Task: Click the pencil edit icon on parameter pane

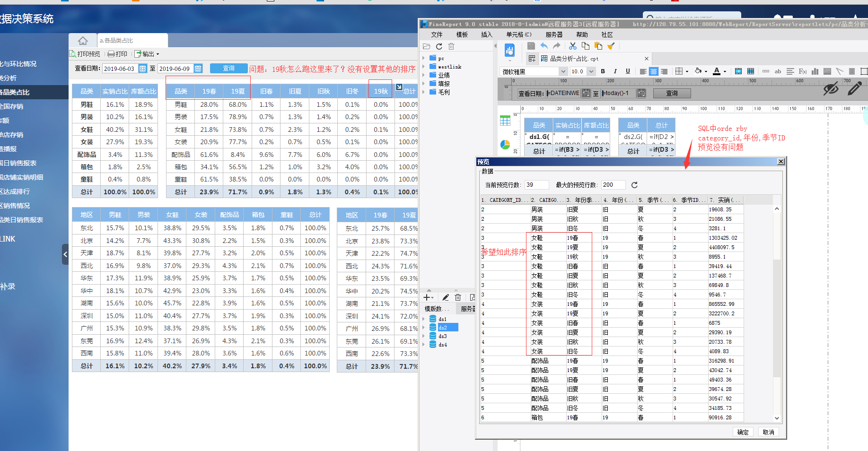Action: [x=855, y=88]
